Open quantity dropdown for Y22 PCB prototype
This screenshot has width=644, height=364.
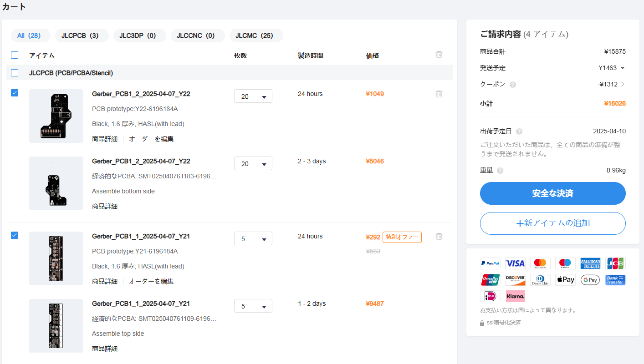click(x=253, y=96)
